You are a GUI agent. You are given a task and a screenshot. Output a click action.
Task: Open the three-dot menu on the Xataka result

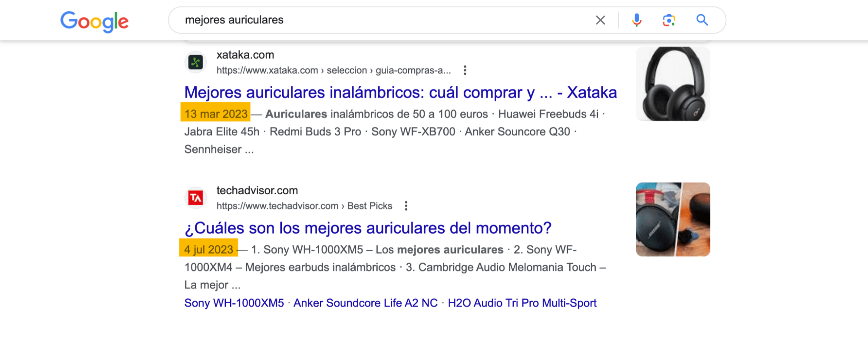[x=465, y=70]
